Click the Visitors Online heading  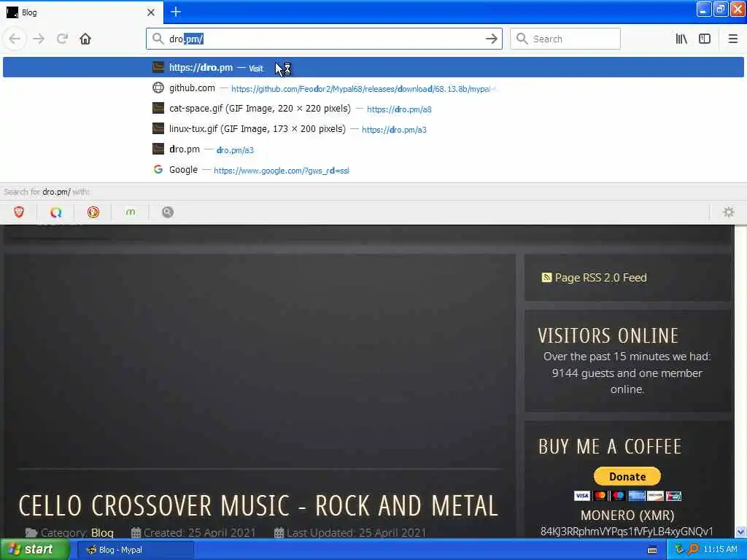click(x=608, y=335)
